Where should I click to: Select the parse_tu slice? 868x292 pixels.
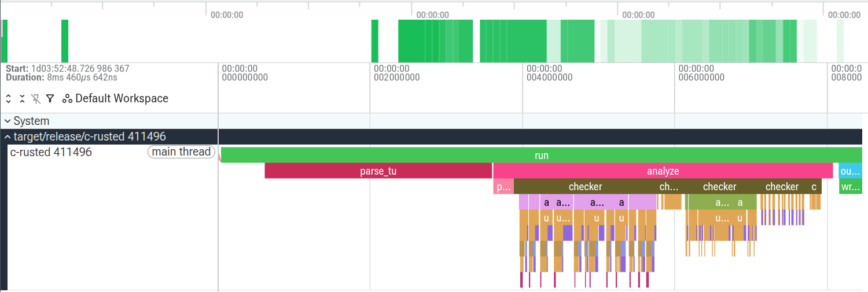[378, 171]
